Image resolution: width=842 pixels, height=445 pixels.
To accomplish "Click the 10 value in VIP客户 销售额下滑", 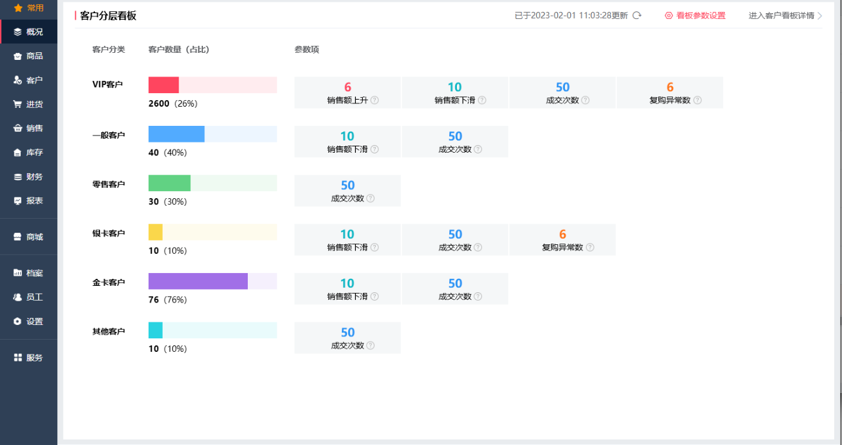I will coord(455,87).
